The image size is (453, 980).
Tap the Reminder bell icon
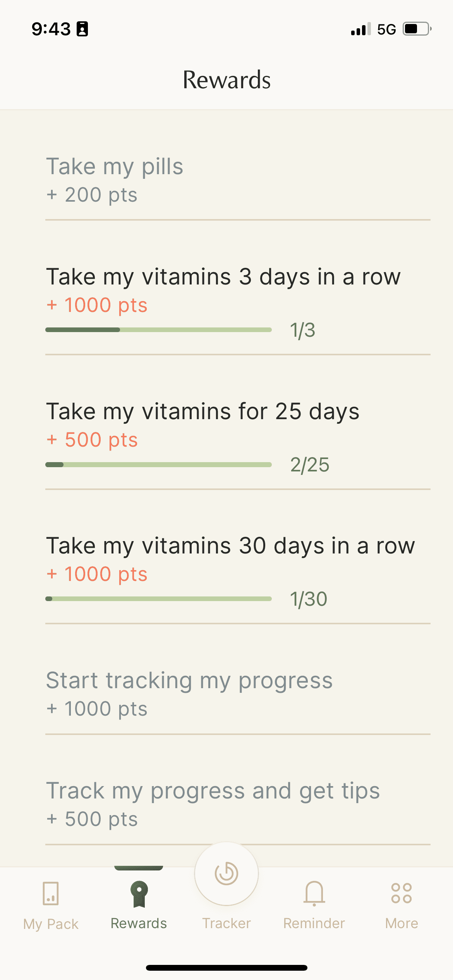point(314,893)
